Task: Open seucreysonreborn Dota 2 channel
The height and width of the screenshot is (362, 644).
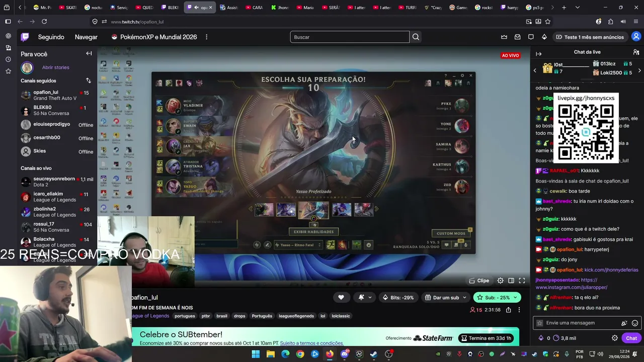Action: click(55, 182)
